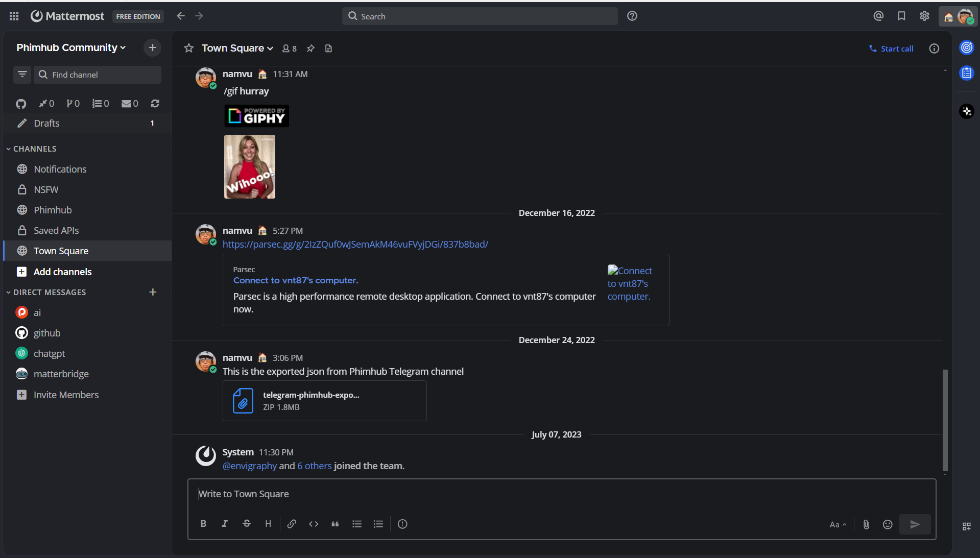Open the emoji picker
This screenshot has height=558, width=980.
point(888,524)
